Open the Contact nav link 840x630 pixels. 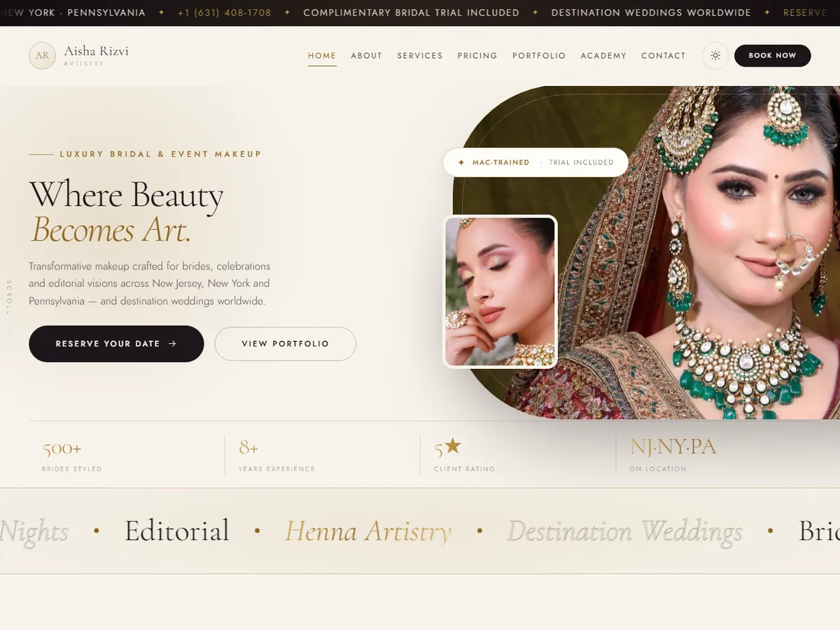tap(664, 56)
